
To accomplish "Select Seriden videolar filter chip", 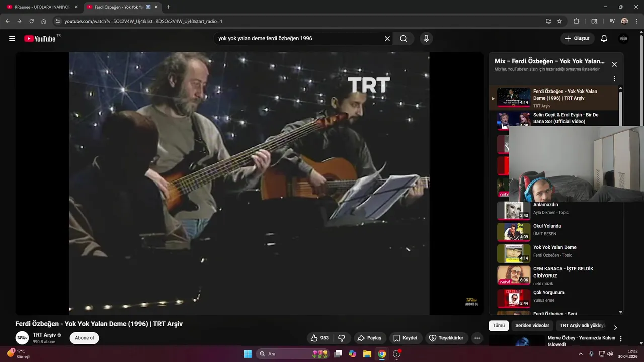I will pyautogui.click(x=532, y=326).
